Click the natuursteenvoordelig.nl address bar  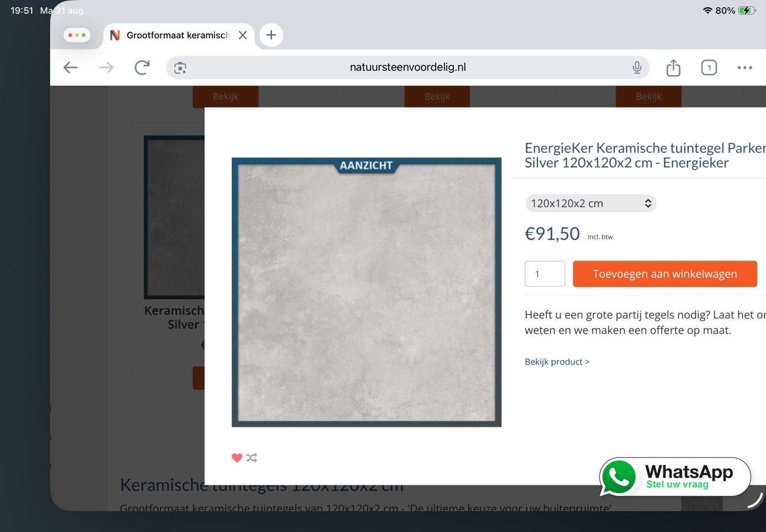click(407, 67)
